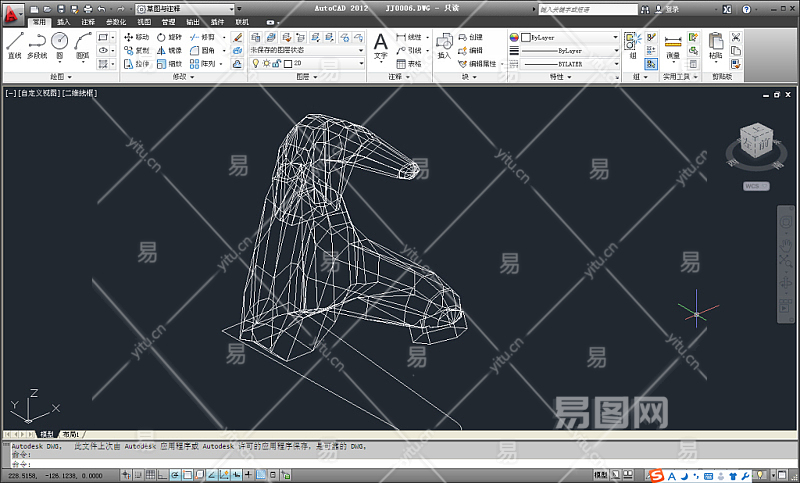Choose the Move (移动) tool
The height and width of the screenshot is (483, 800).
(x=135, y=36)
